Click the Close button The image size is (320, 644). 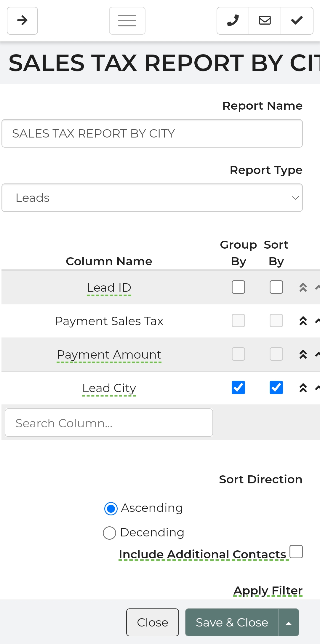point(153,622)
